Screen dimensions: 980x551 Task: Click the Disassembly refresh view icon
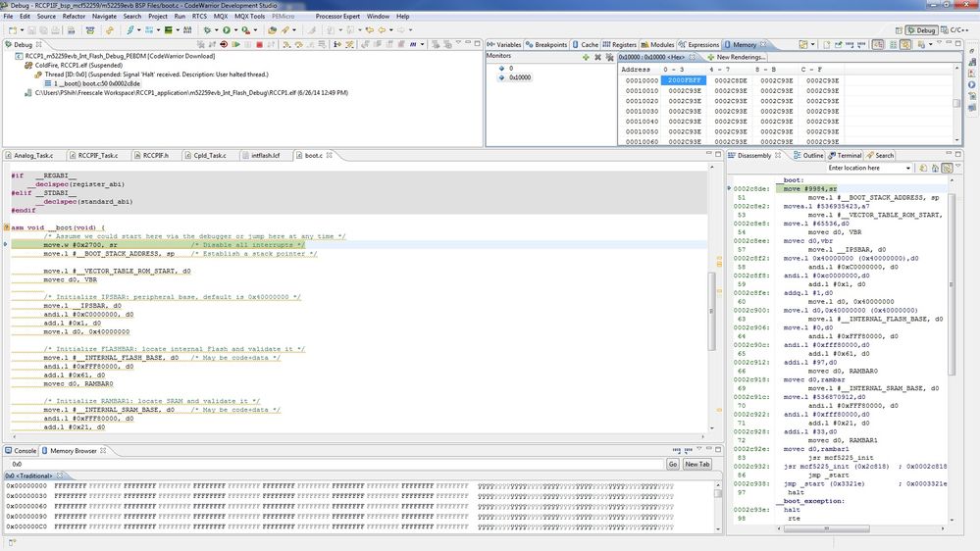[923, 168]
